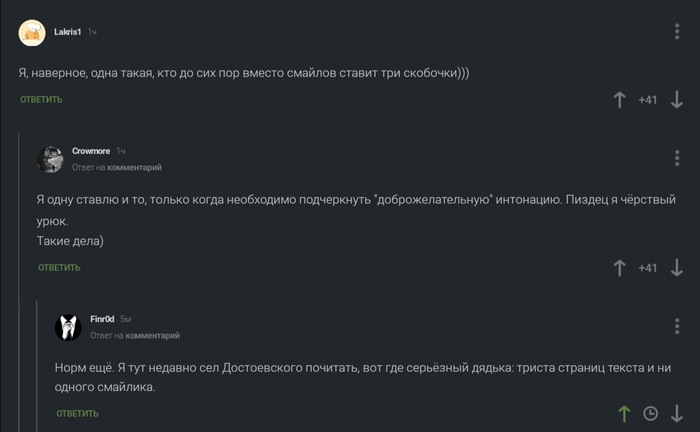Reply to Crowmore with the ОТВЕТИТЬ button
This screenshot has height=432, width=700.
pos(60,268)
